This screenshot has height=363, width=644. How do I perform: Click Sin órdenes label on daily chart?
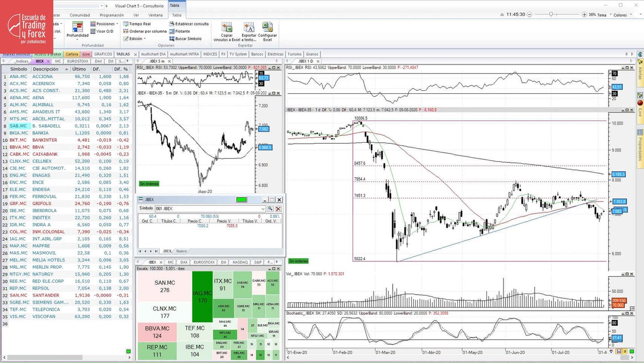click(298, 261)
